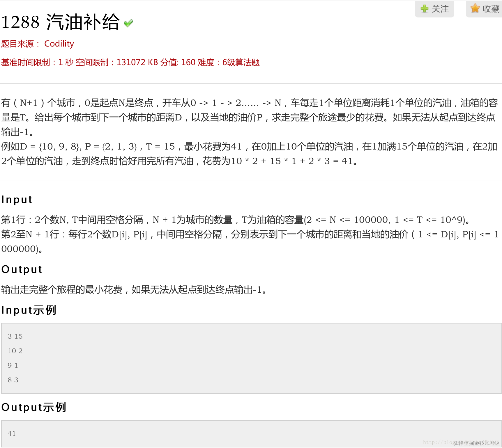Click sample input line 8 3
502x448 pixels.
pos(13,380)
